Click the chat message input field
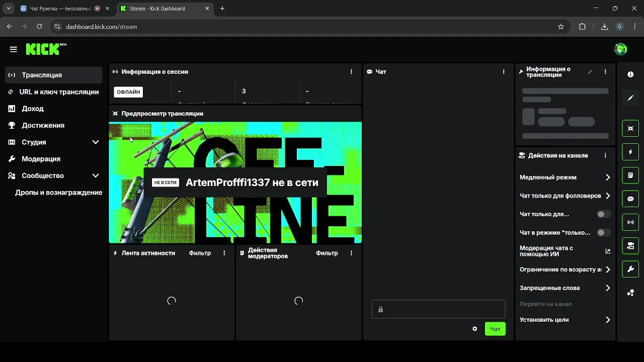644x362 pixels. pos(438,309)
